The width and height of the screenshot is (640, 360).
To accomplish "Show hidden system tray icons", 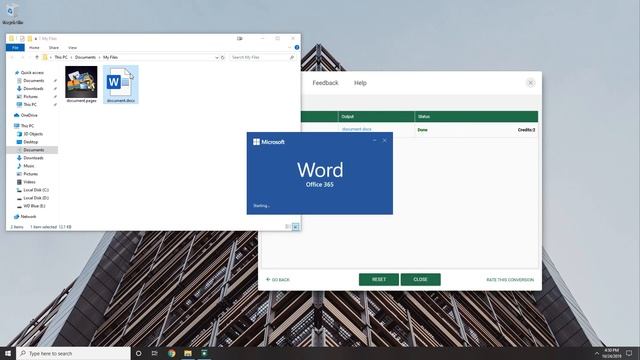I will click(596, 353).
